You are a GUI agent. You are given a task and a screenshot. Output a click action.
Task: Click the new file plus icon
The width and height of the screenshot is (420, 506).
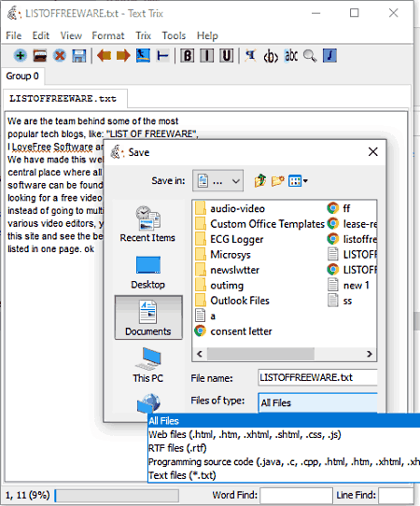coord(20,56)
